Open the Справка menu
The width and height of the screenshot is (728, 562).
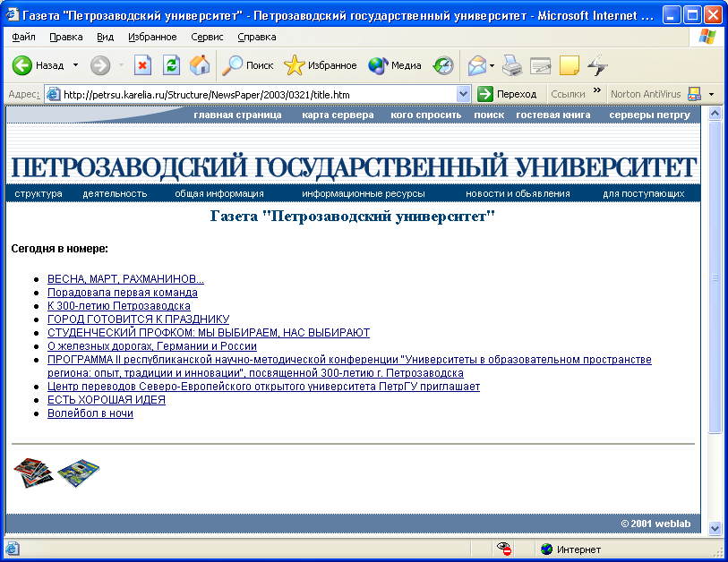[257, 37]
